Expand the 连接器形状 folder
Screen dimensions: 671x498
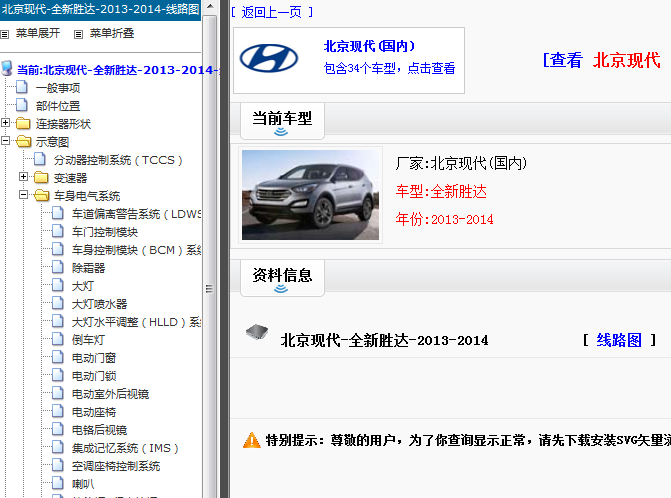point(5,123)
